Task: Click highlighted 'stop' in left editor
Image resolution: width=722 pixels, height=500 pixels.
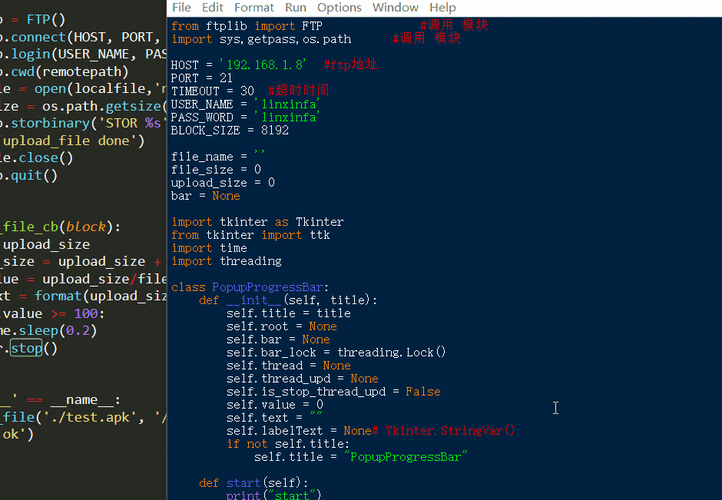Action: coord(26,348)
